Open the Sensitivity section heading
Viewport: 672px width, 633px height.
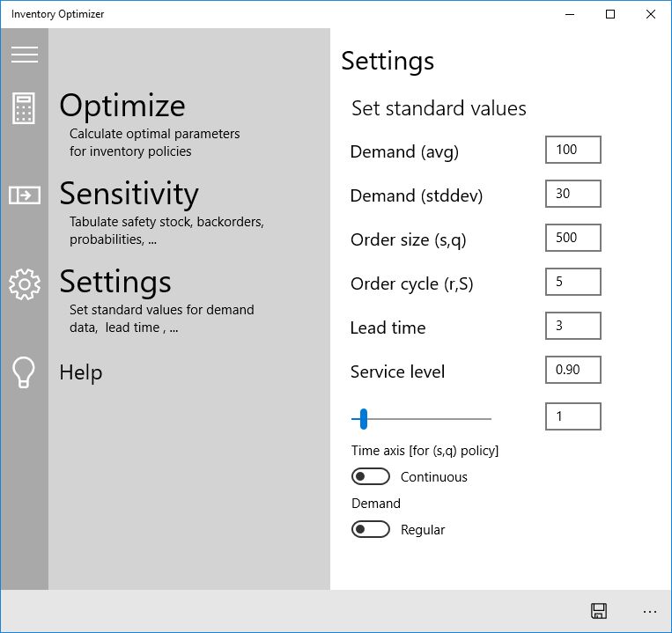pyautogui.click(x=129, y=194)
